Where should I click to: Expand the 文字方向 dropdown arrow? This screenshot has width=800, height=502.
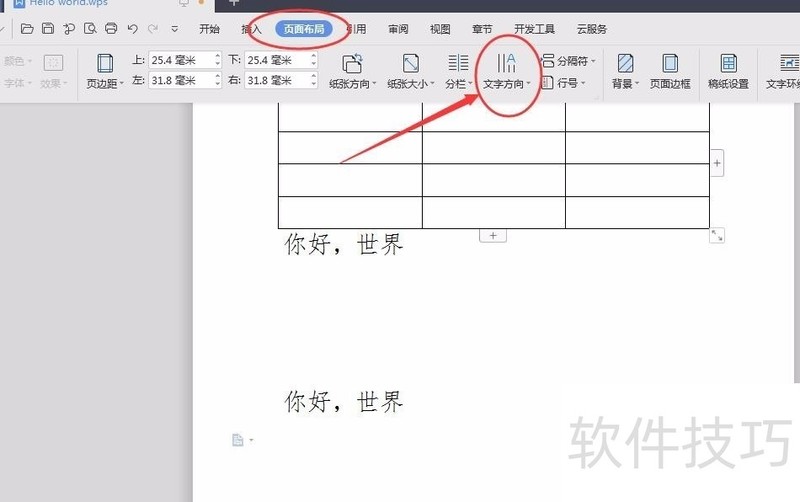click(x=528, y=84)
